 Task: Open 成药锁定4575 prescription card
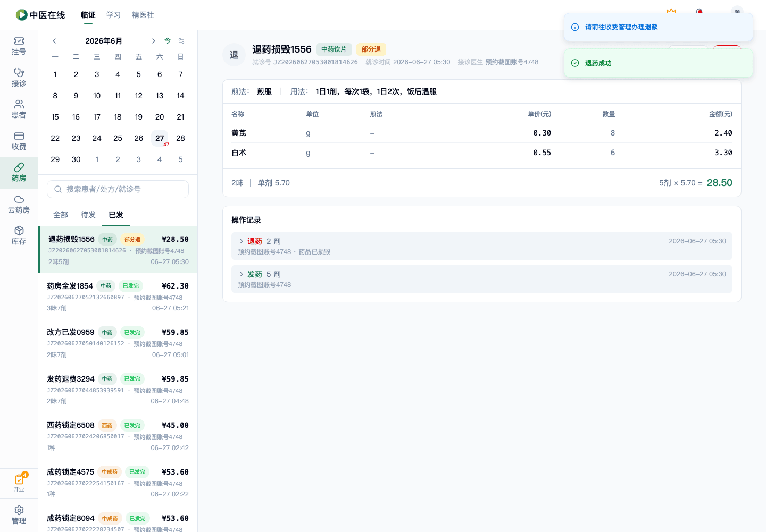(x=118, y=482)
